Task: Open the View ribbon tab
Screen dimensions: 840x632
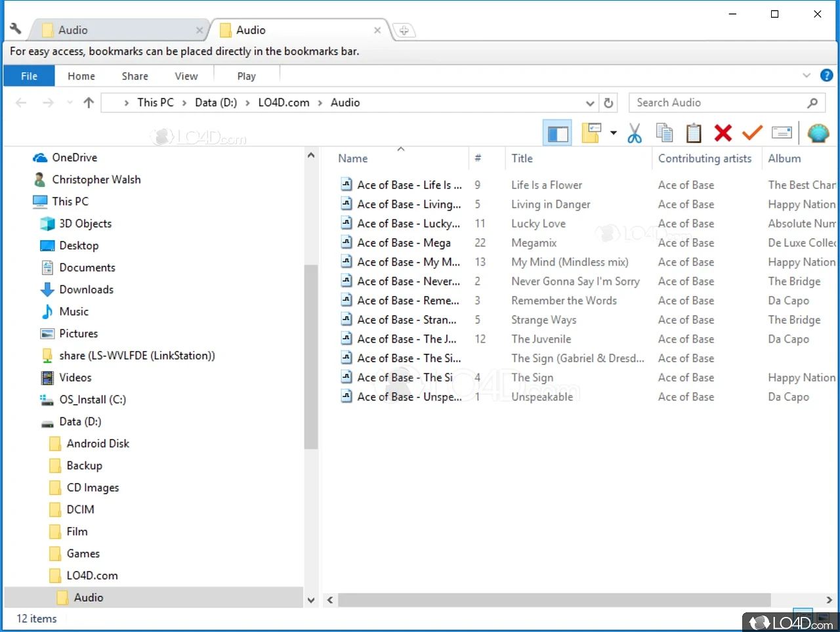Action: click(186, 76)
